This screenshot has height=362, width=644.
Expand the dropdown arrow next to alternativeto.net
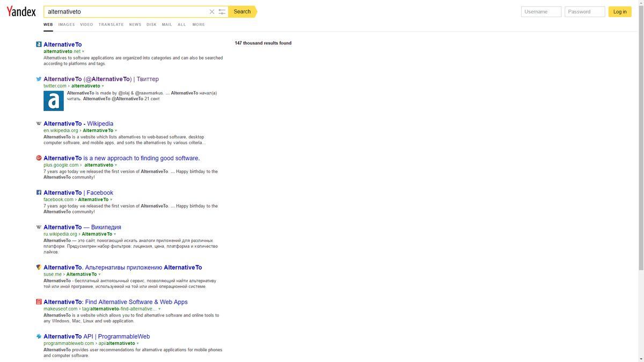click(83, 51)
